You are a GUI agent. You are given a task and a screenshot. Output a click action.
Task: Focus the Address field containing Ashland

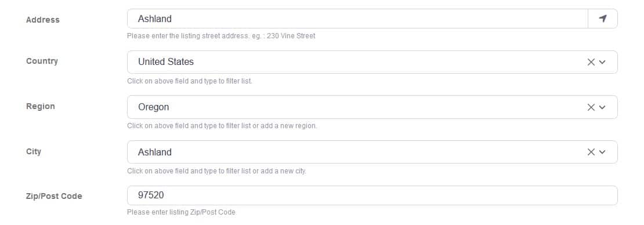357,19
